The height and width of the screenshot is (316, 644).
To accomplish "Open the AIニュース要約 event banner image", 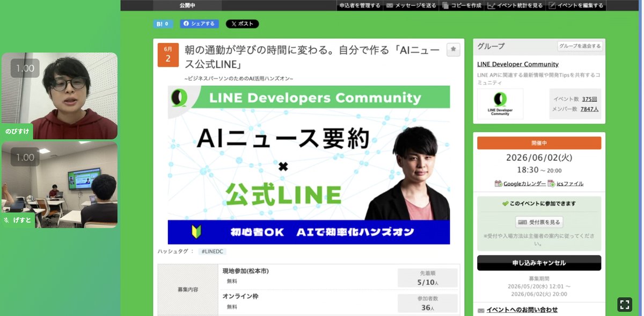I will 309,165.
